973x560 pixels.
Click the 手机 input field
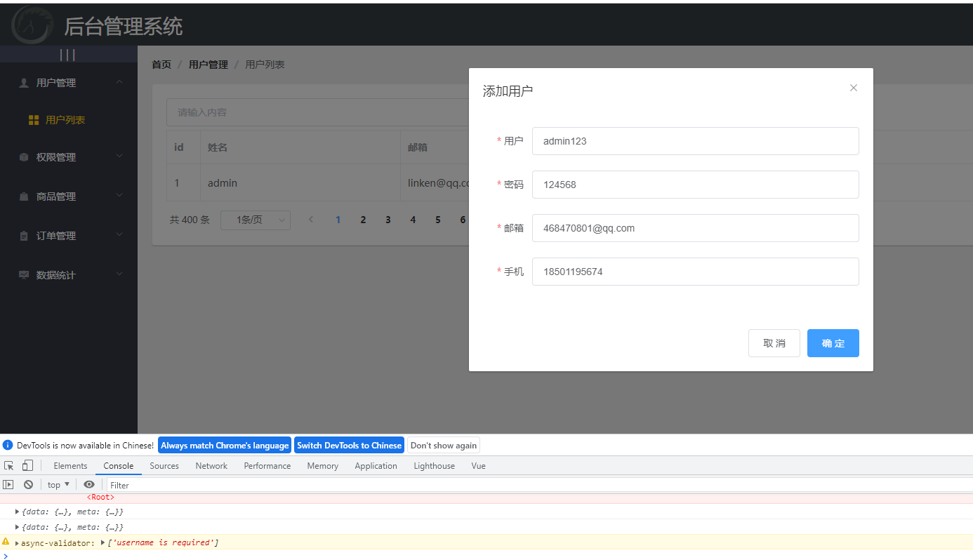(695, 272)
